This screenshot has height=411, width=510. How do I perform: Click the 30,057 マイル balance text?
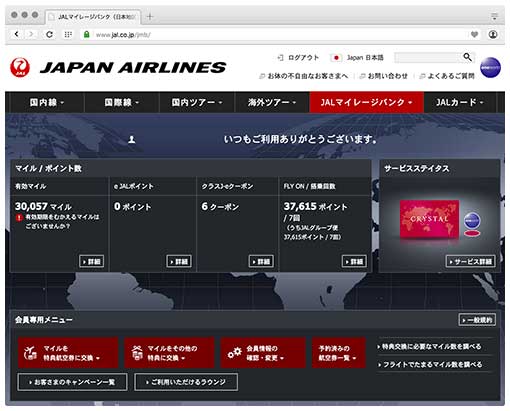[43, 206]
